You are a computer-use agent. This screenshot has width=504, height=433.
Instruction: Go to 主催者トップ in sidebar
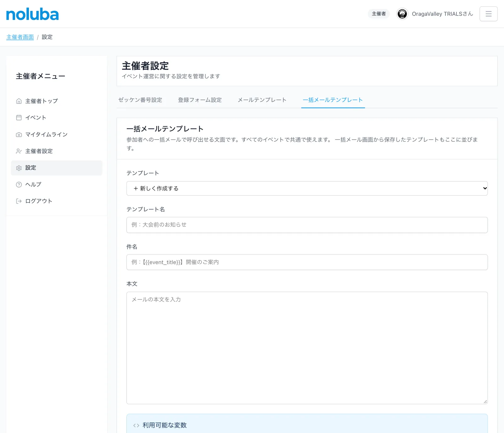(x=57, y=101)
